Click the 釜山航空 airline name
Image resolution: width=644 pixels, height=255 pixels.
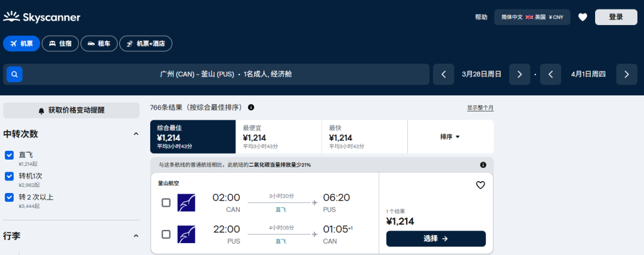[168, 184]
